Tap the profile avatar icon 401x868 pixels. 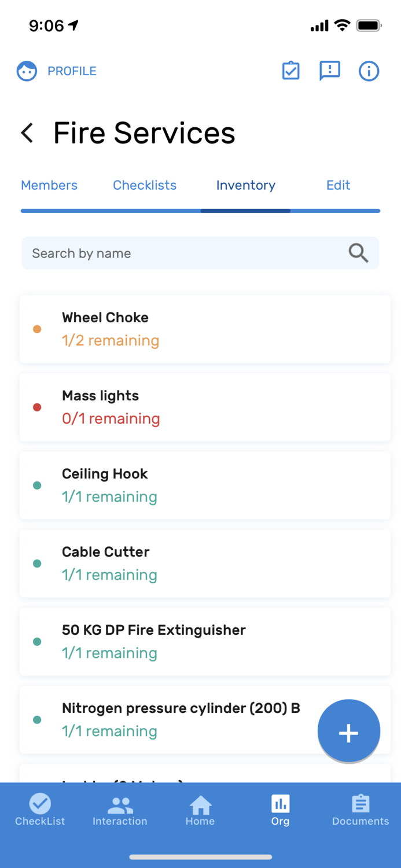(x=27, y=71)
